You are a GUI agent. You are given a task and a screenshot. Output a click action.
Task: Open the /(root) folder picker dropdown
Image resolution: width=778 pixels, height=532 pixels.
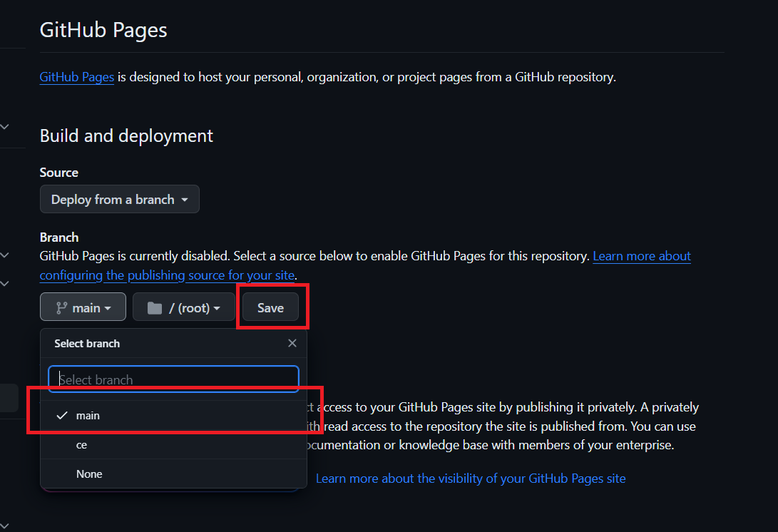click(x=183, y=307)
